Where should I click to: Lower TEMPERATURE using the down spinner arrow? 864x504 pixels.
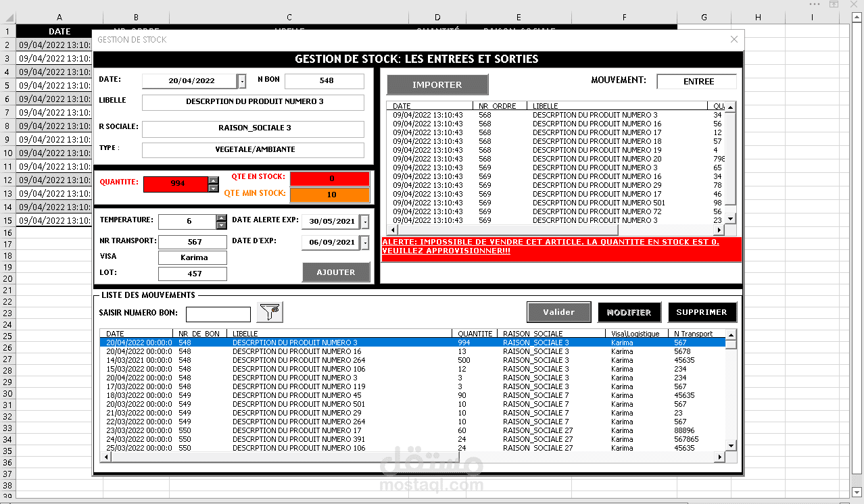pyautogui.click(x=221, y=225)
